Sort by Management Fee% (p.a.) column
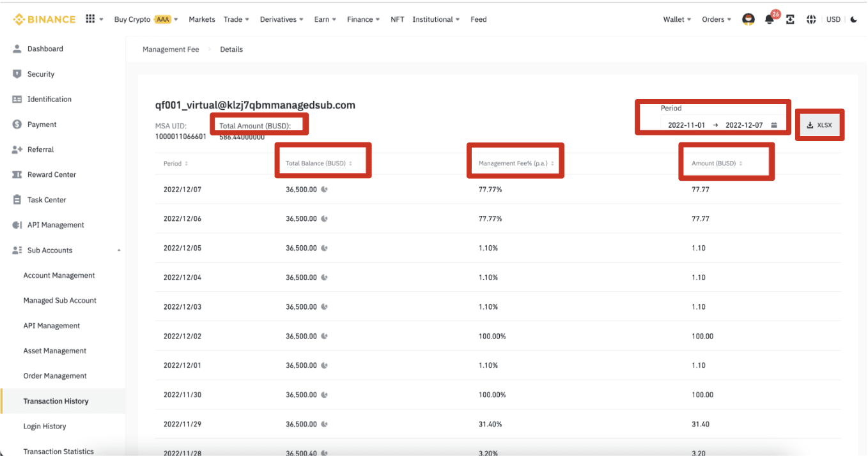 point(516,163)
